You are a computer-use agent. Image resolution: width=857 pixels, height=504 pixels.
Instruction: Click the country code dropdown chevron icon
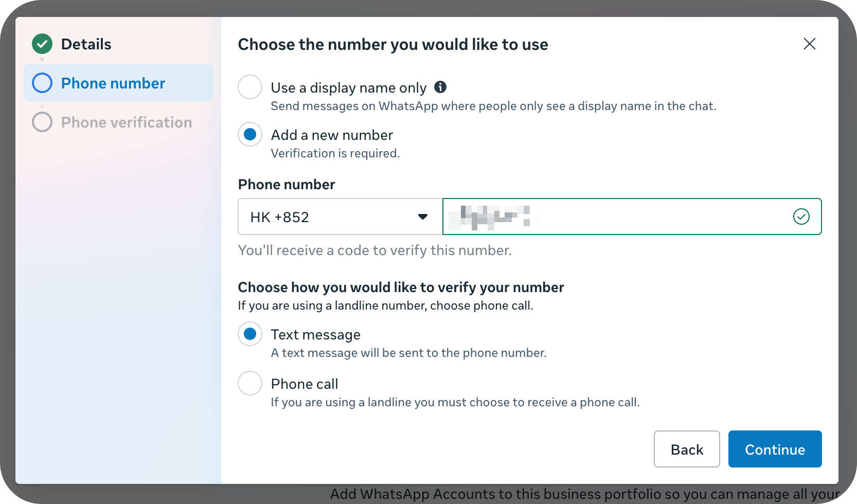click(x=423, y=217)
